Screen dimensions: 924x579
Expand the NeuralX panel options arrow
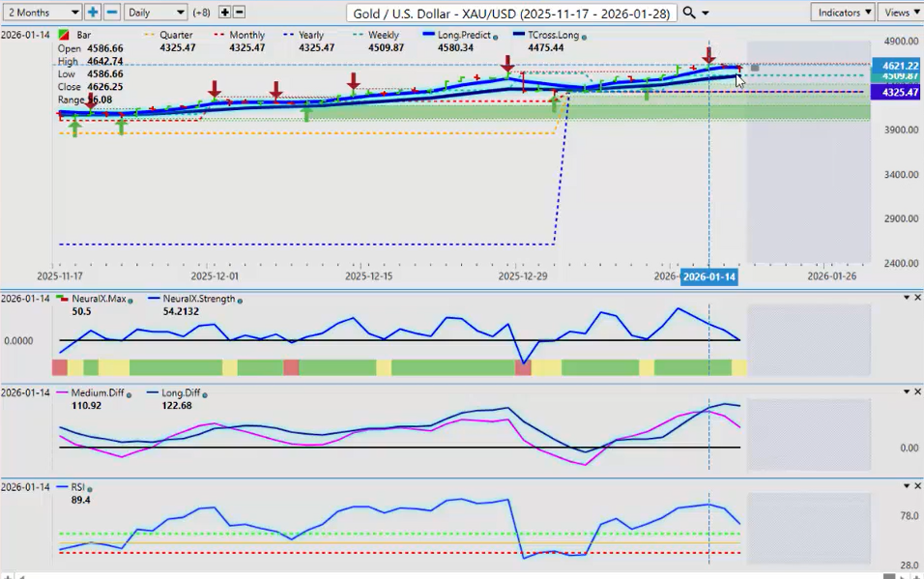[906, 298]
